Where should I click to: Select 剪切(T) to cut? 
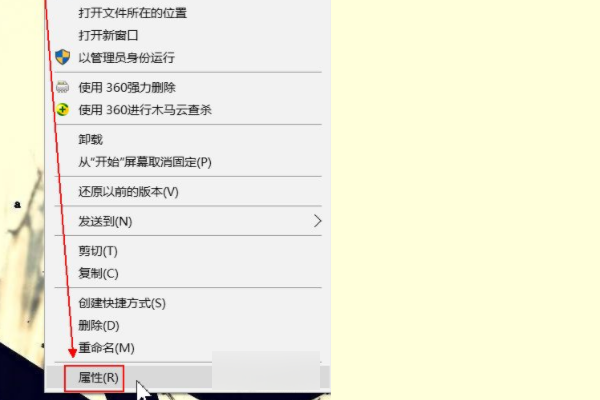(188, 251)
